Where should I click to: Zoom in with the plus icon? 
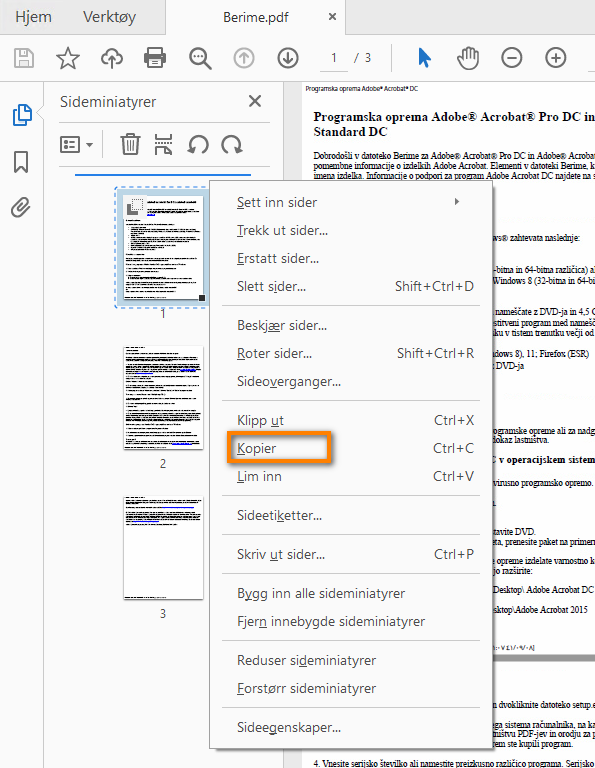[555, 58]
